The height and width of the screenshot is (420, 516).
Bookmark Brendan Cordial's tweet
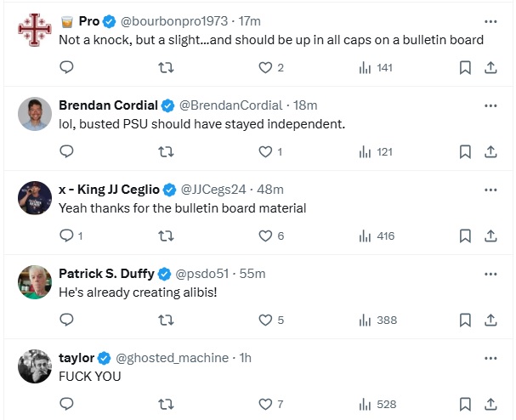[x=465, y=151]
